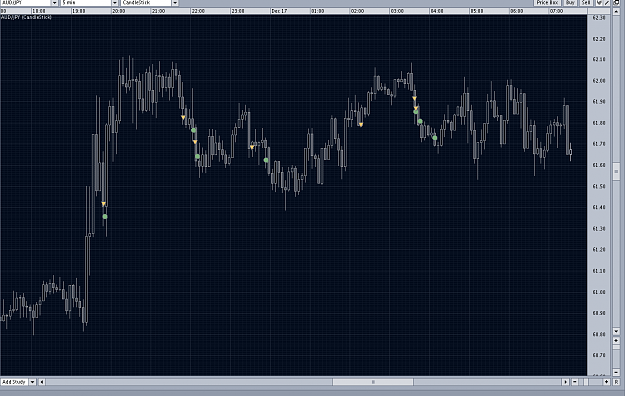The height and width of the screenshot is (396, 625).
Task: Select the line drawing tool icon
Action: (x=607, y=3)
